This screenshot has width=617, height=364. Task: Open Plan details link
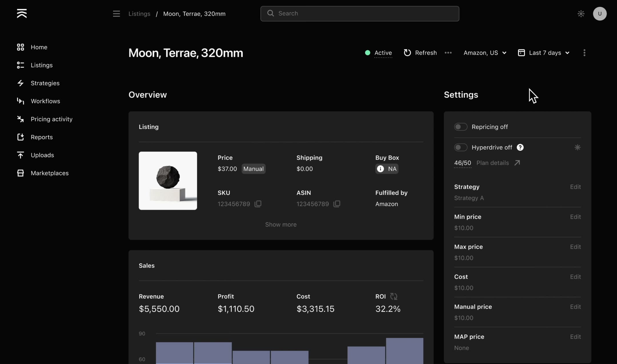coord(492,163)
